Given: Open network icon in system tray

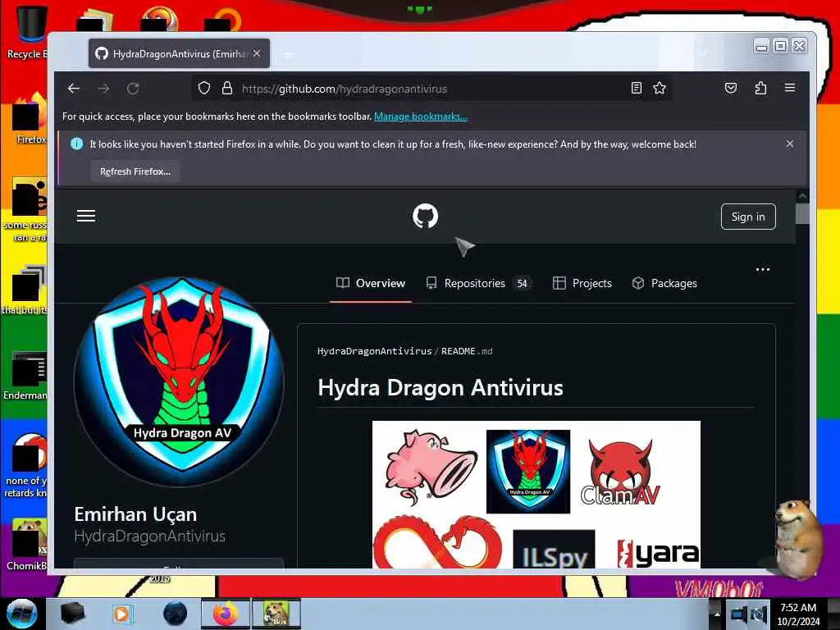Looking at the screenshot, I should point(739,614).
